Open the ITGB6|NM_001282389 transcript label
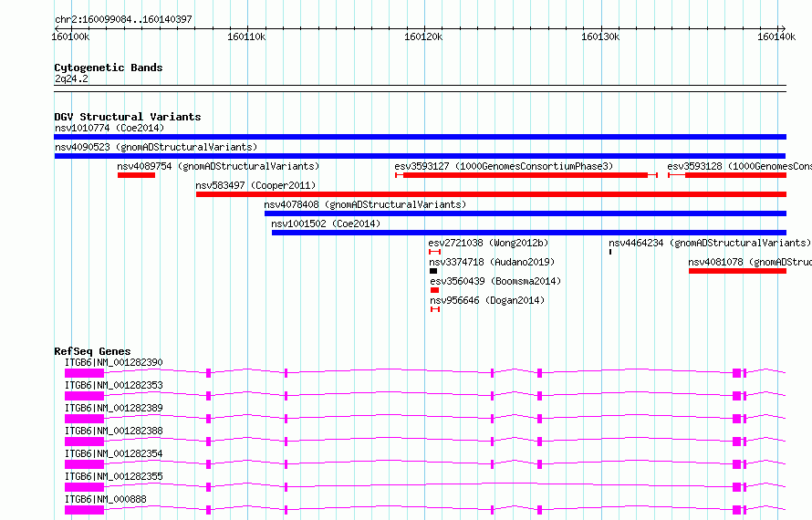This screenshot has height=520, width=812. 114,408
